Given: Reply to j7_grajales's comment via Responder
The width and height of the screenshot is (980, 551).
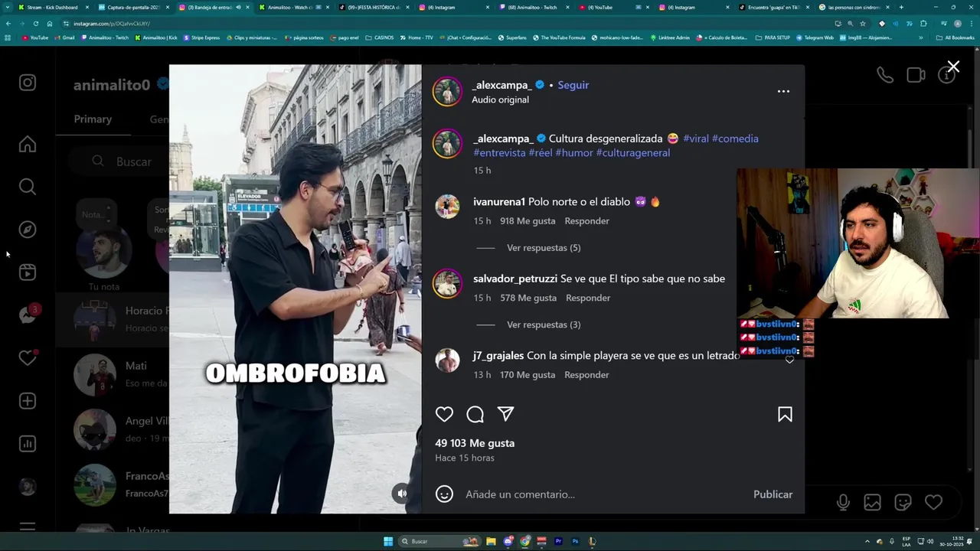Looking at the screenshot, I should tap(586, 375).
